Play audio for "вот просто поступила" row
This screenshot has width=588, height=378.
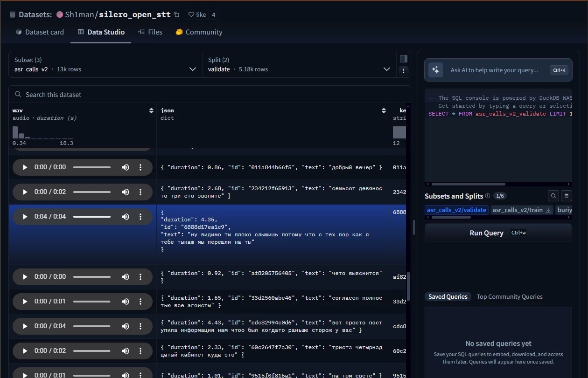click(25, 326)
